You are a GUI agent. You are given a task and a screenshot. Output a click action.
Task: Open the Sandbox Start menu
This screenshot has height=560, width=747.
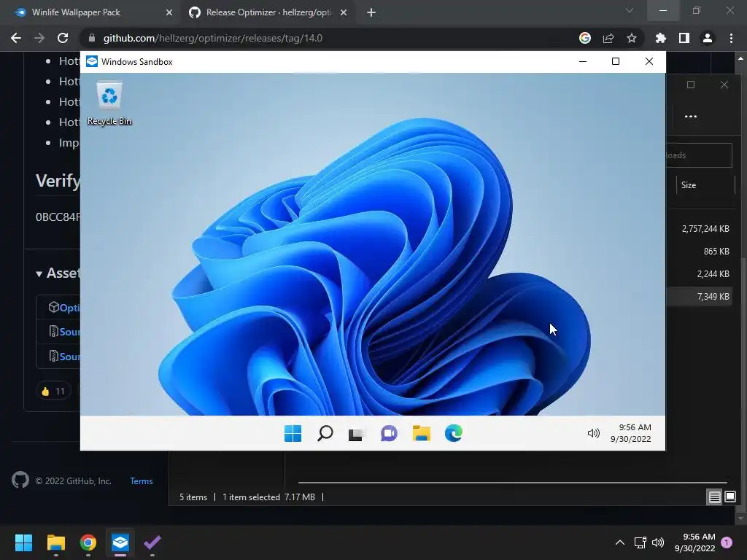pyautogui.click(x=293, y=433)
